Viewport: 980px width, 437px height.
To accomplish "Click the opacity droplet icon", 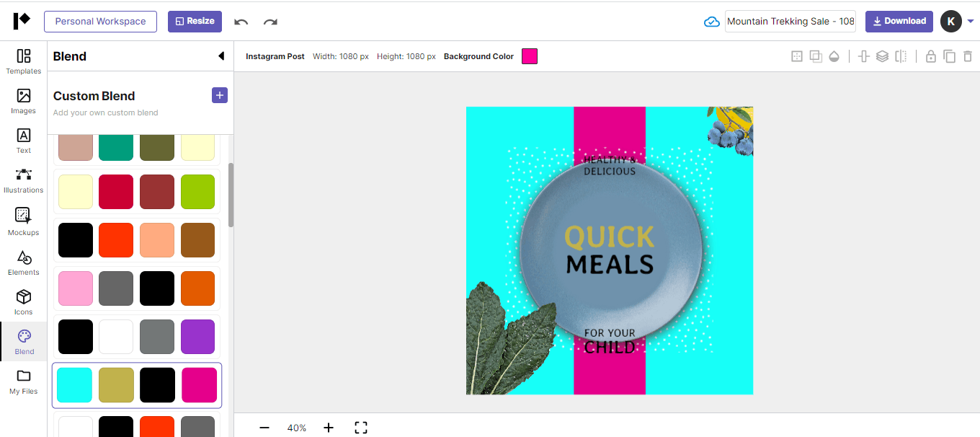I will (834, 56).
